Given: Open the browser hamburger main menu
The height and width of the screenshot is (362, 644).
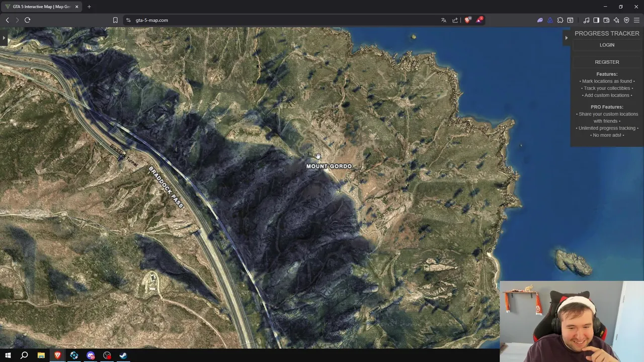Looking at the screenshot, I should tap(636, 20).
